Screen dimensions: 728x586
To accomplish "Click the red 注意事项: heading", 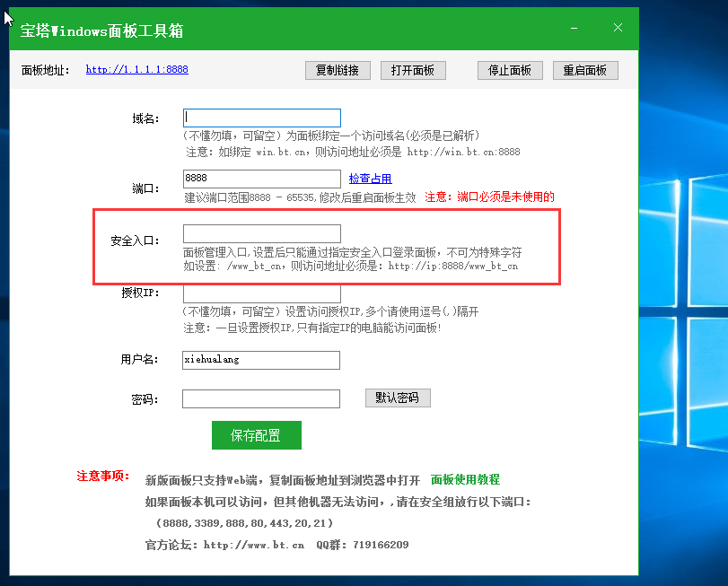I will [103, 477].
